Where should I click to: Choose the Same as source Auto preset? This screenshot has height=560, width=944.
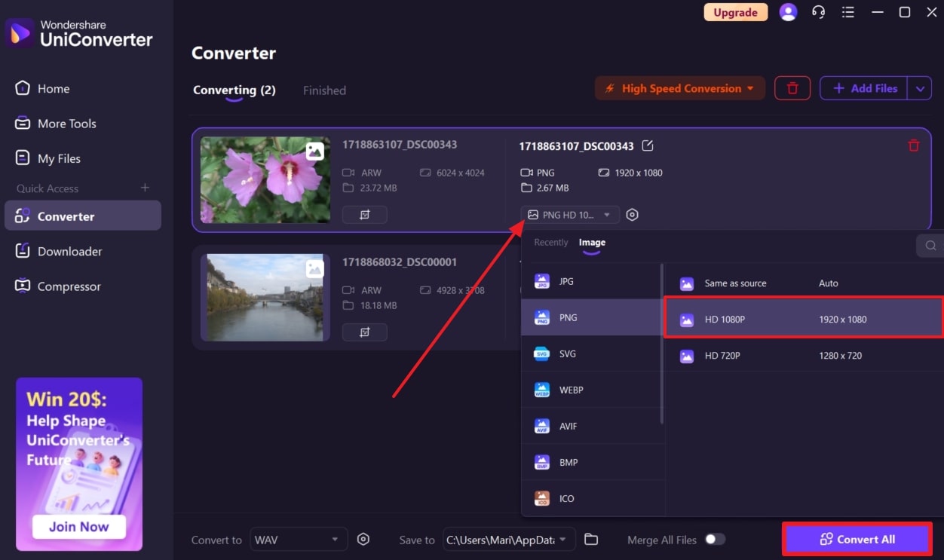(804, 283)
